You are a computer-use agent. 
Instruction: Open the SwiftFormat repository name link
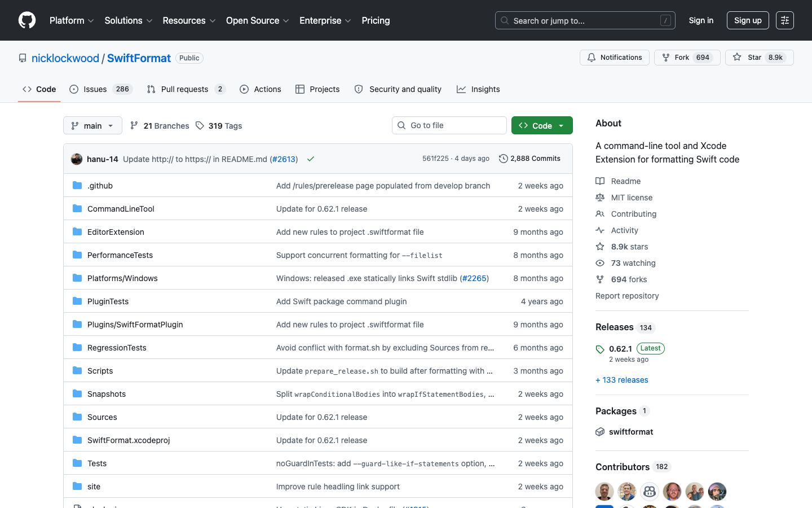[139, 58]
